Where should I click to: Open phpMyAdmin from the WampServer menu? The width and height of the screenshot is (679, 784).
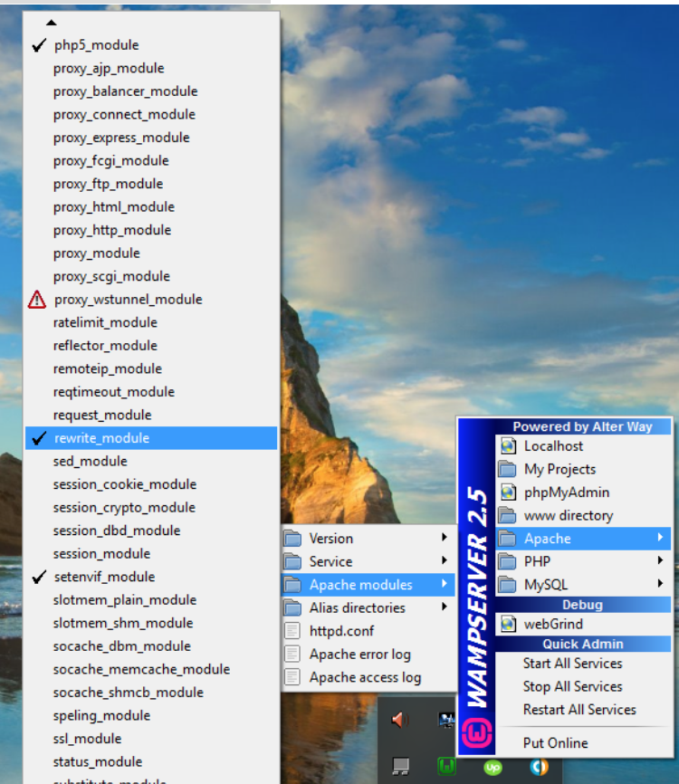[583, 492]
